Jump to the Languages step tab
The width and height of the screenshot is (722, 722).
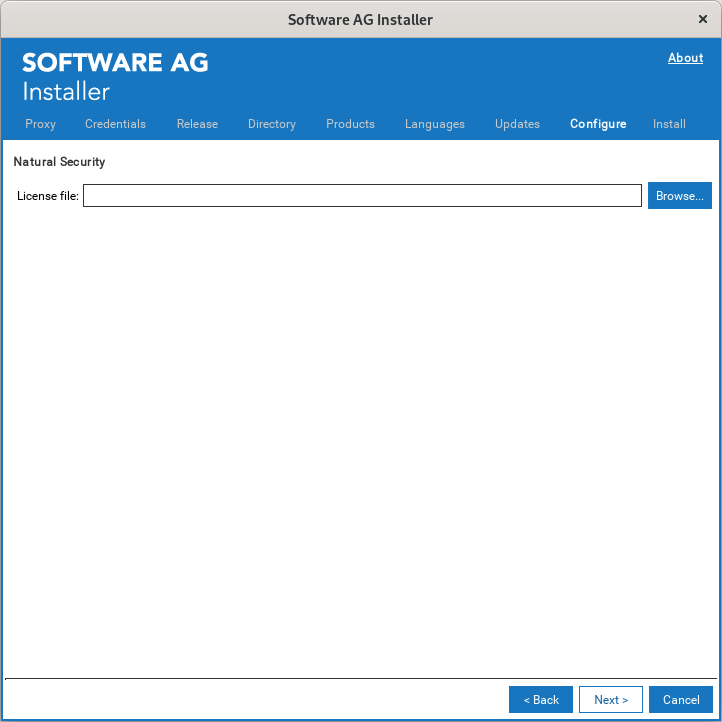[x=435, y=124]
